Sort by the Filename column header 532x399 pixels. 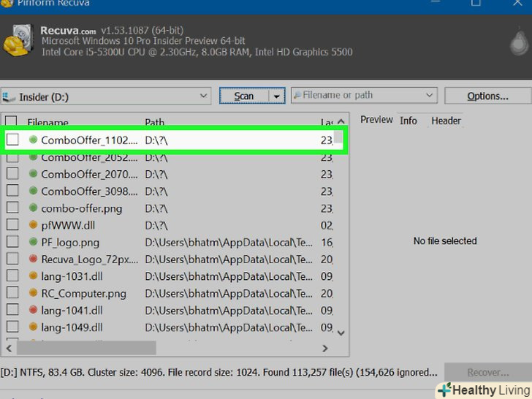47,122
